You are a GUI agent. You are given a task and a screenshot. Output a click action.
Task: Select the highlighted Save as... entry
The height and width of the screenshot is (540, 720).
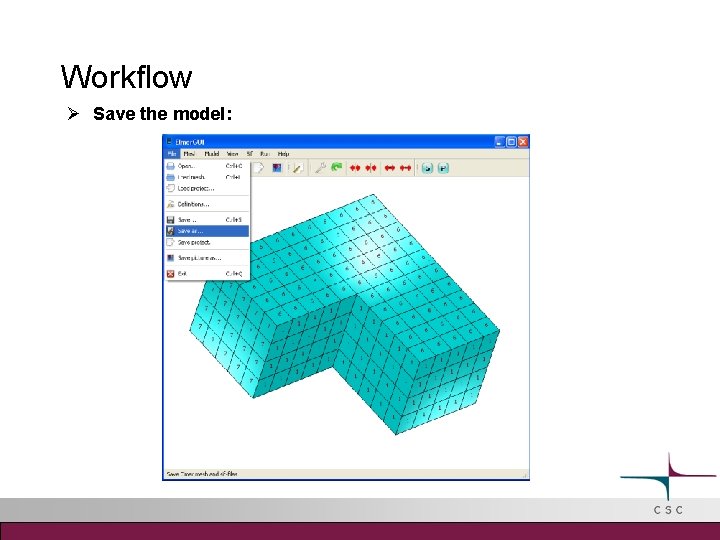click(x=207, y=231)
